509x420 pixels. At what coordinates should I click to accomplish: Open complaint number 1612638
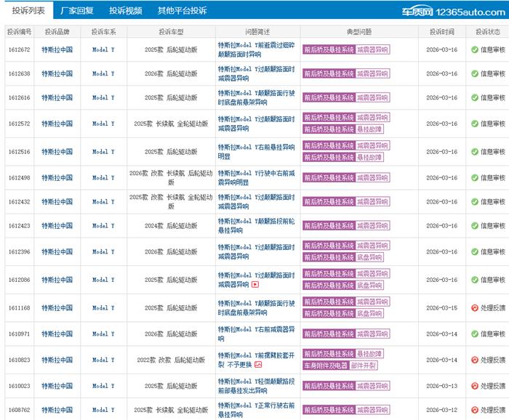(x=20, y=73)
